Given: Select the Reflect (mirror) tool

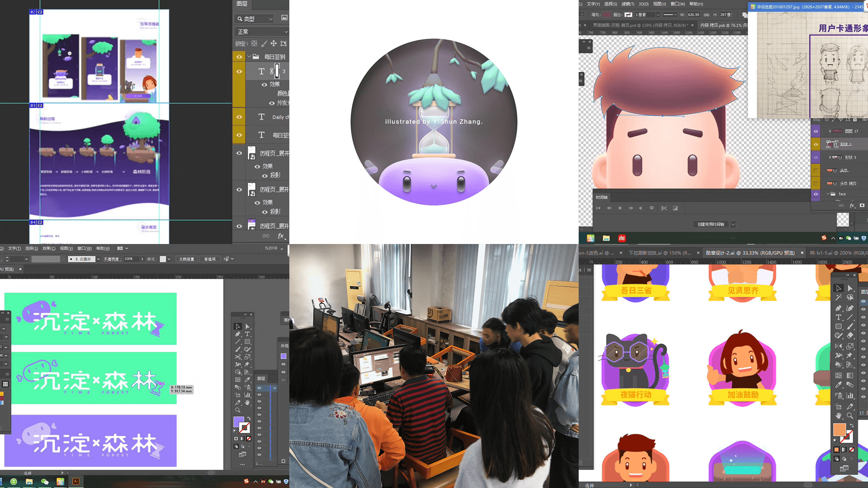Looking at the screenshot, I should (838, 346).
